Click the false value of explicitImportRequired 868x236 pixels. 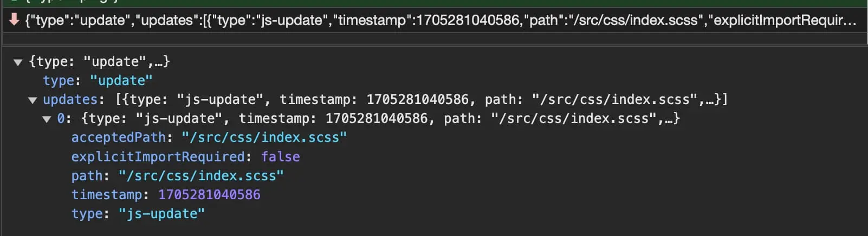click(280, 157)
